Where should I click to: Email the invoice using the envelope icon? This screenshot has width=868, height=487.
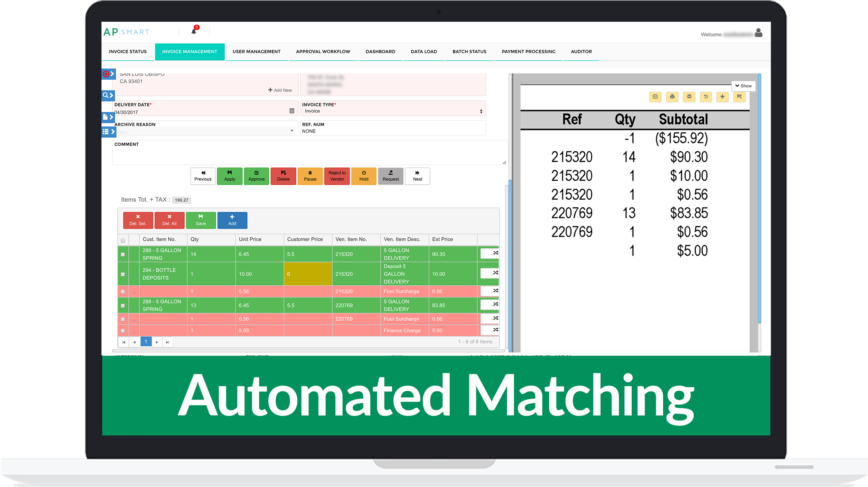[x=689, y=97]
